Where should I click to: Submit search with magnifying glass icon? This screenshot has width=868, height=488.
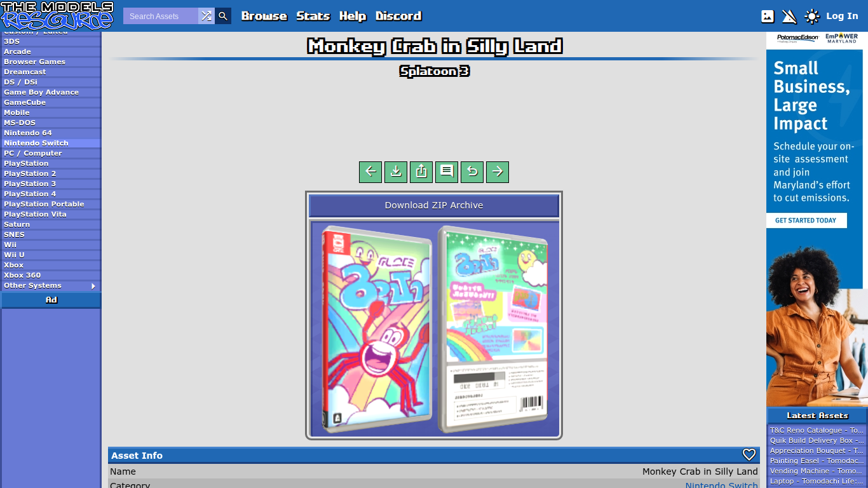[223, 16]
